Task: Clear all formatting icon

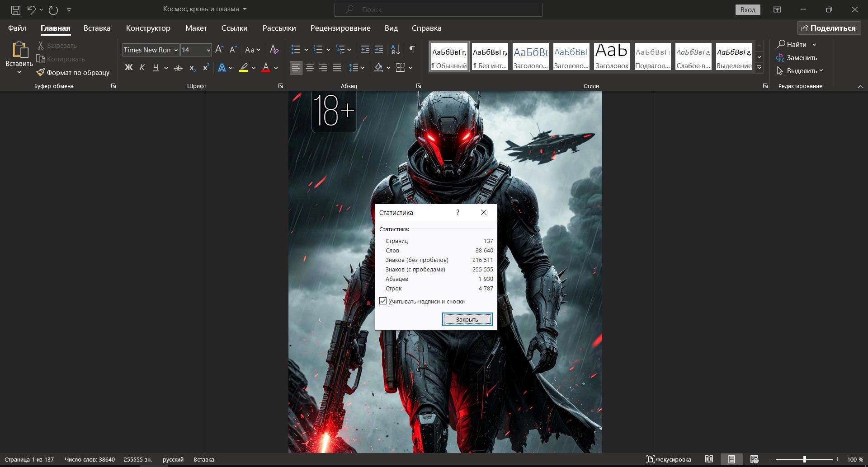Action: click(274, 50)
